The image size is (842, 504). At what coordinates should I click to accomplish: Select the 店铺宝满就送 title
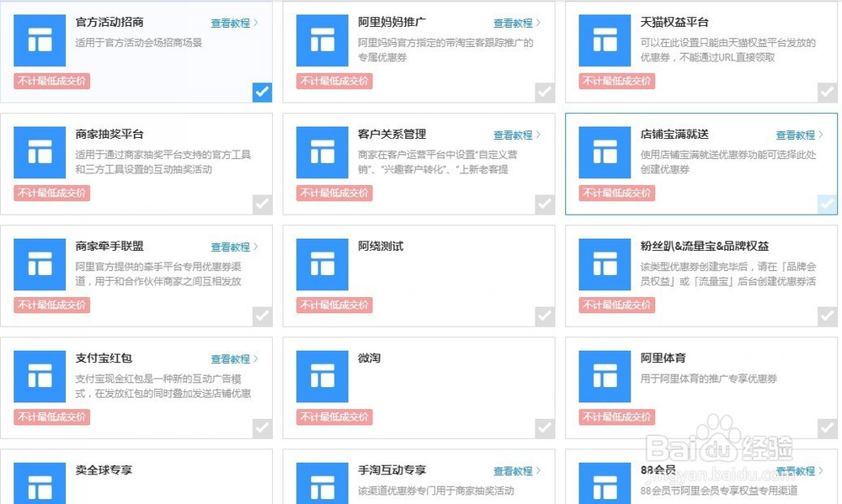click(674, 134)
